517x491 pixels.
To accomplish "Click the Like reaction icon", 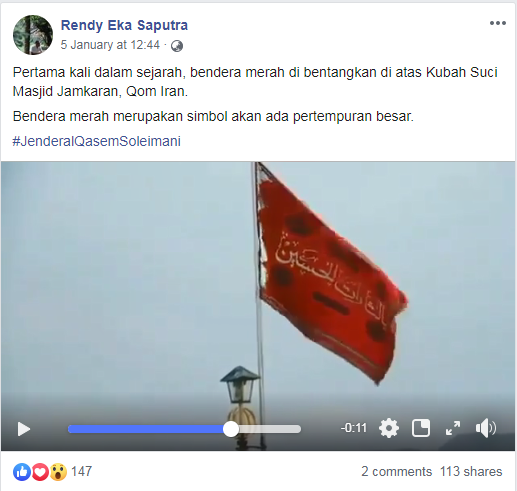I will click(22, 472).
